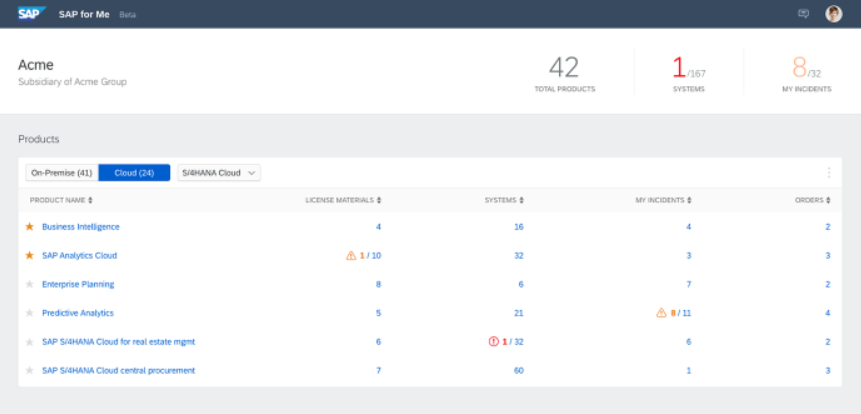
Task: Click the SAP logo in header
Action: coord(28,14)
